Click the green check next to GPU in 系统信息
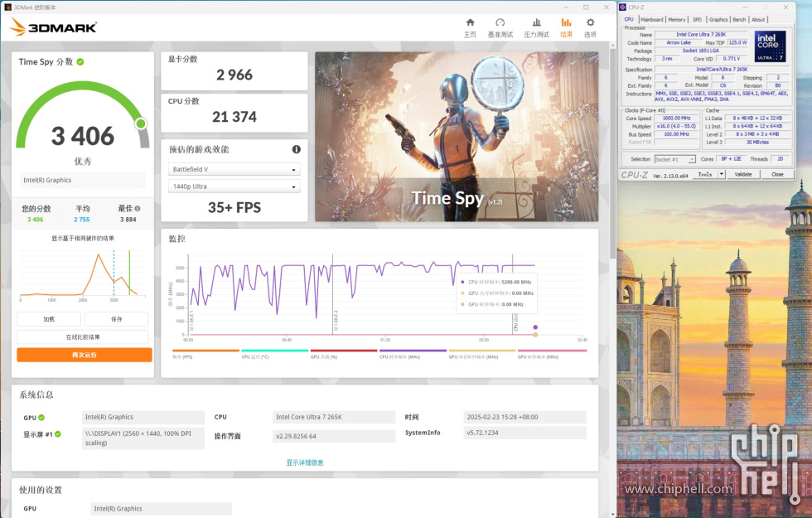The image size is (812, 518). point(41,418)
